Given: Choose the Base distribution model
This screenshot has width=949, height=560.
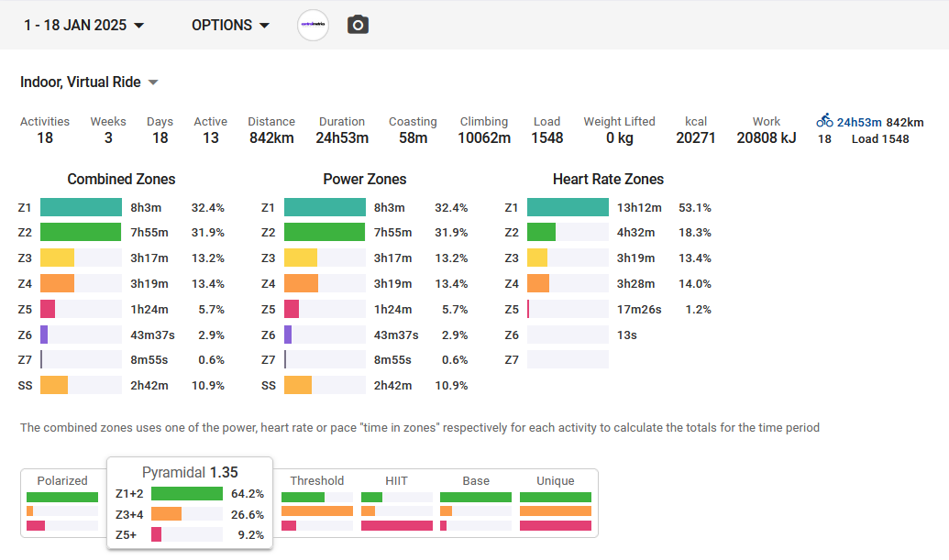Looking at the screenshot, I should [x=476, y=480].
